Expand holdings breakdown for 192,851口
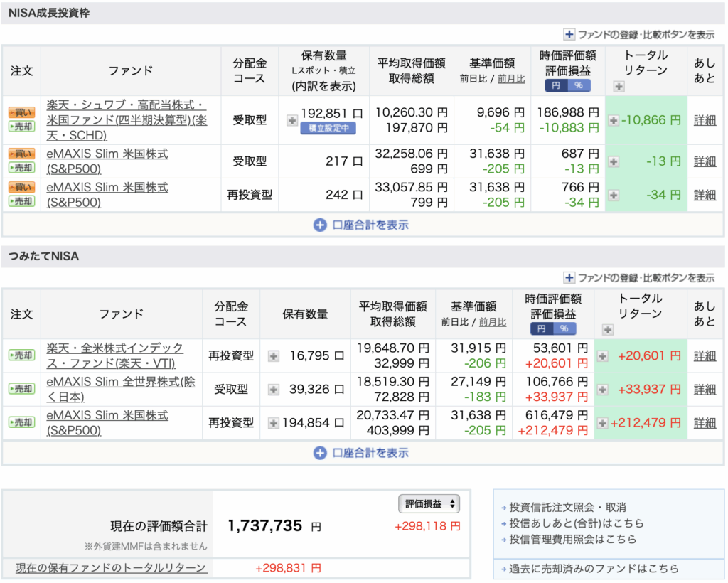Viewport: 728px width, 583px height. pyautogui.click(x=292, y=121)
